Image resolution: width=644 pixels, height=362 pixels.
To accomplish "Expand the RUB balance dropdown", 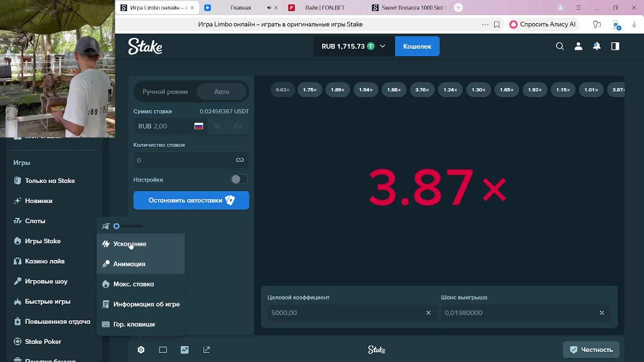I will tap(382, 46).
